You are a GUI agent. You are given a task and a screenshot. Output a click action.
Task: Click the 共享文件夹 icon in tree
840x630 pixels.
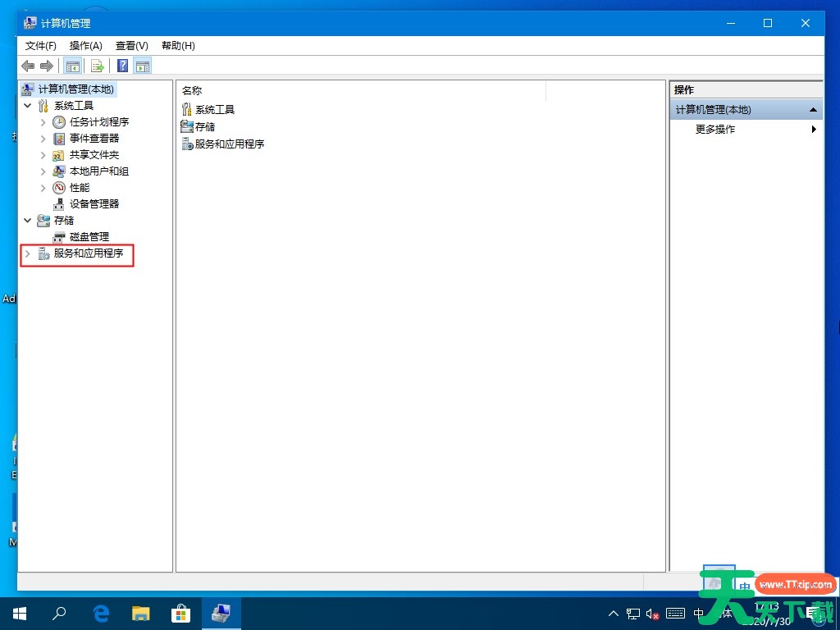[59, 155]
